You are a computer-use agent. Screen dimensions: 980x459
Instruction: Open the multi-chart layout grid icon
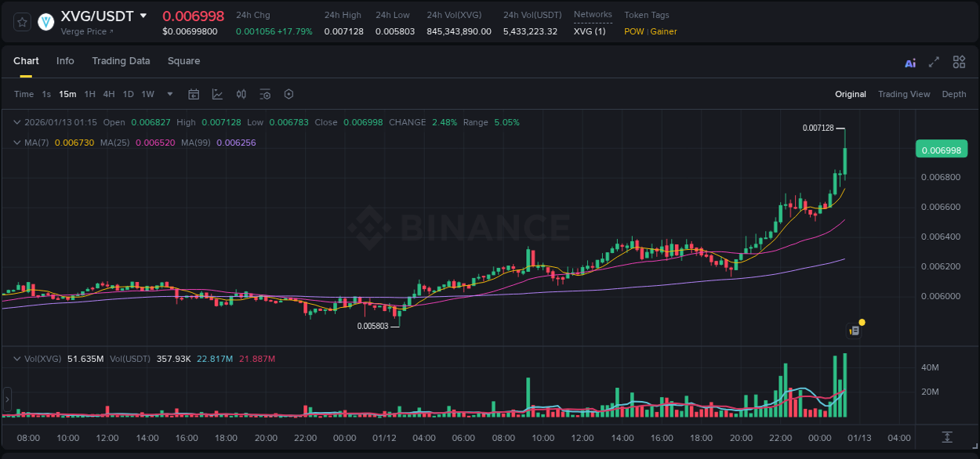959,63
